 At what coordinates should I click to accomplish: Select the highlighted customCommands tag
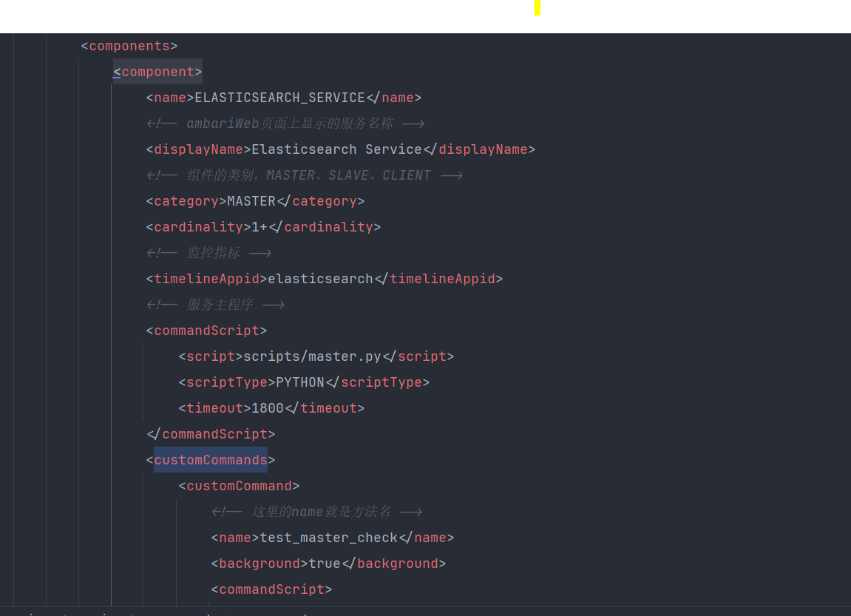coord(210,459)
